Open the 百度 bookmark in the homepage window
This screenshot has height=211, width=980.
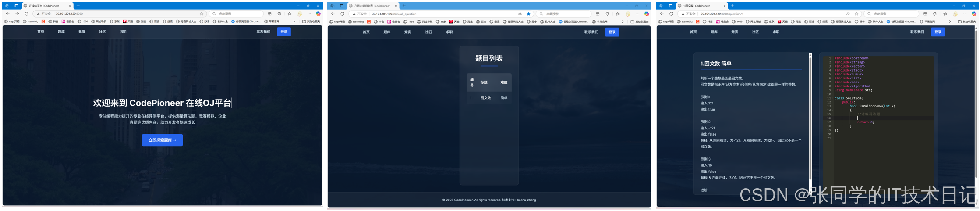[154, 21]
